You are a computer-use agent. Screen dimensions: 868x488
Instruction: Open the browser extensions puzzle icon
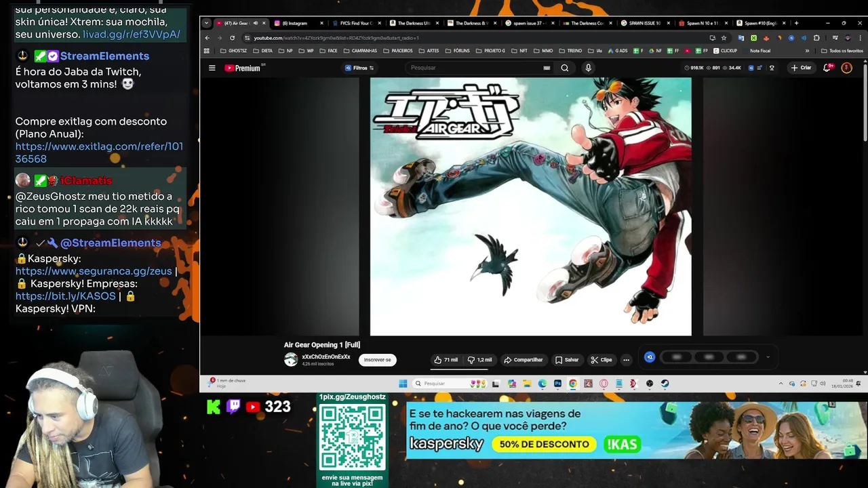[x=816, y=38]
